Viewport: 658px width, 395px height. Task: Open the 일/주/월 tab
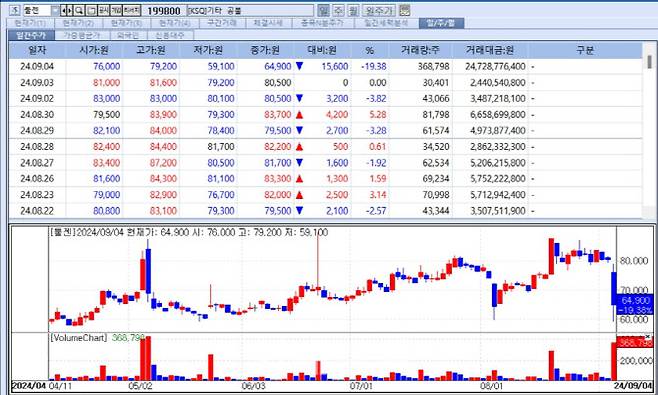coord(441,23)
